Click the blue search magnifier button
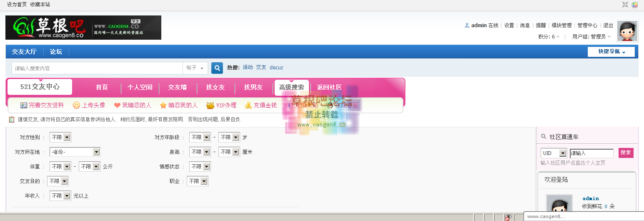This screenshot has width=644, height=221. (217, 68)
